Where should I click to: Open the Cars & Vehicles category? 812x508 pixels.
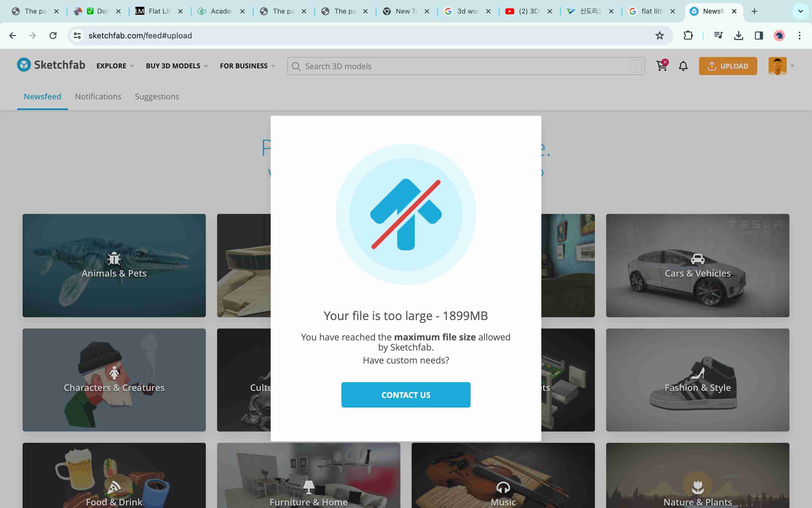(698, 265)
